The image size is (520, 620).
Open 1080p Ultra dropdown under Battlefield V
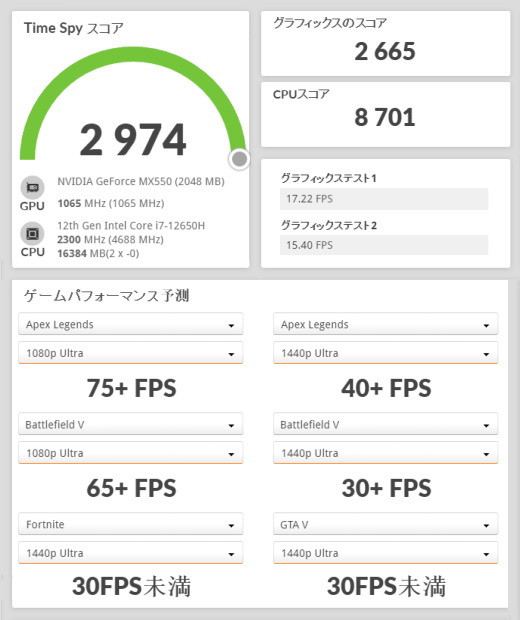click(130, 453)
